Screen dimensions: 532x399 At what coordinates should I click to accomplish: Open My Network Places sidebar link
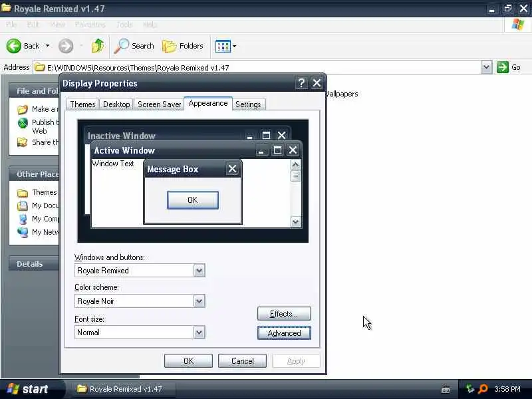click(38, 232)
